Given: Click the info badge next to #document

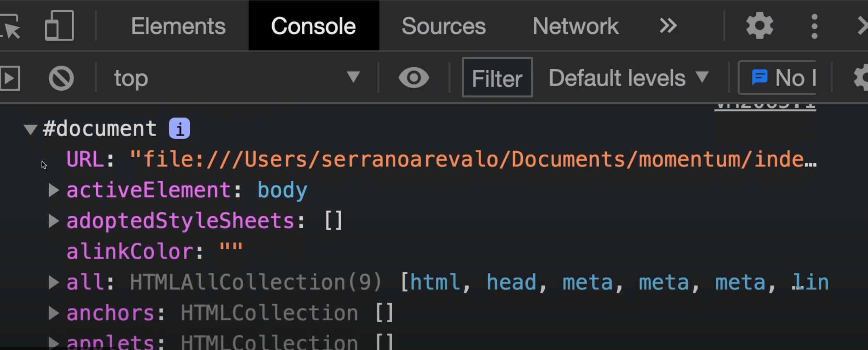Looking at the screenshot, I should [179, 128].
